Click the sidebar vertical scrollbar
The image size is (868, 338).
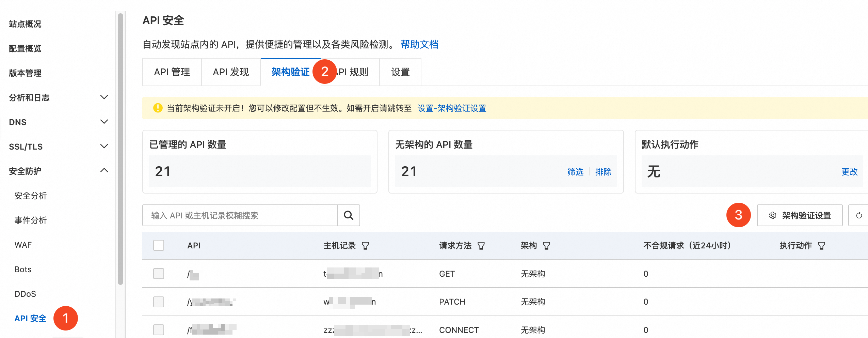tap(120, 149)
